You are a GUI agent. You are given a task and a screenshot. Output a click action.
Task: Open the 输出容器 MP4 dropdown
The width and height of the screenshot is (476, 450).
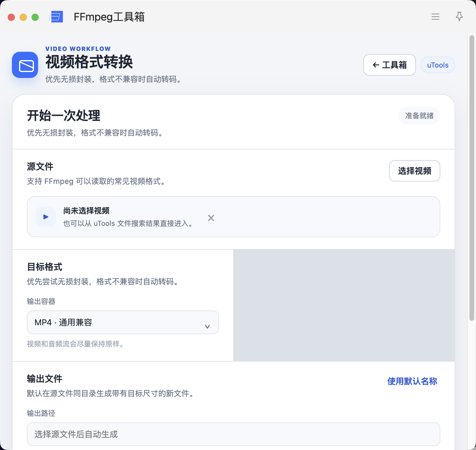(x=123, y=322)
